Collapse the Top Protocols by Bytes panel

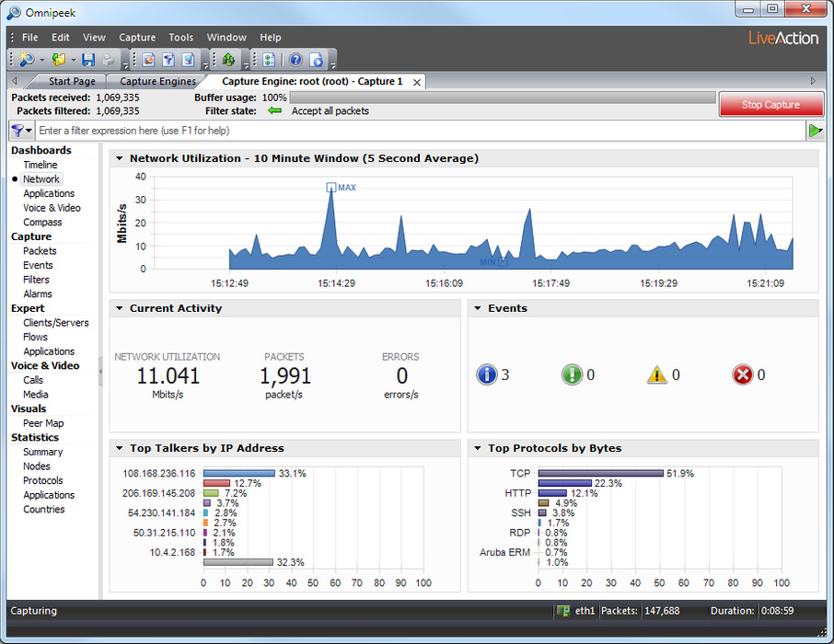click(x=478, y=448)
